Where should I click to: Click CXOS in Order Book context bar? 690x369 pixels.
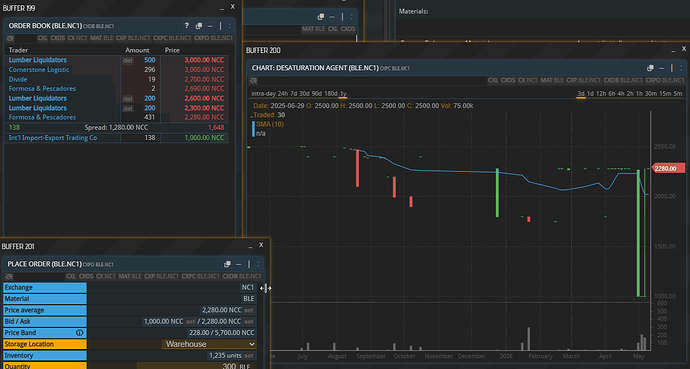point(58,38)
